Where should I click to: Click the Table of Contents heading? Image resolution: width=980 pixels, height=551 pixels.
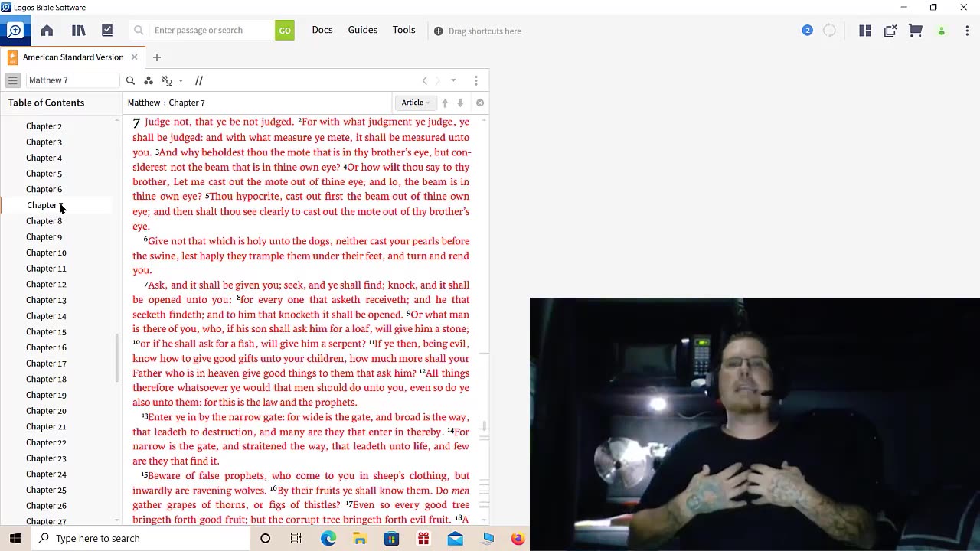pos(47,103)
